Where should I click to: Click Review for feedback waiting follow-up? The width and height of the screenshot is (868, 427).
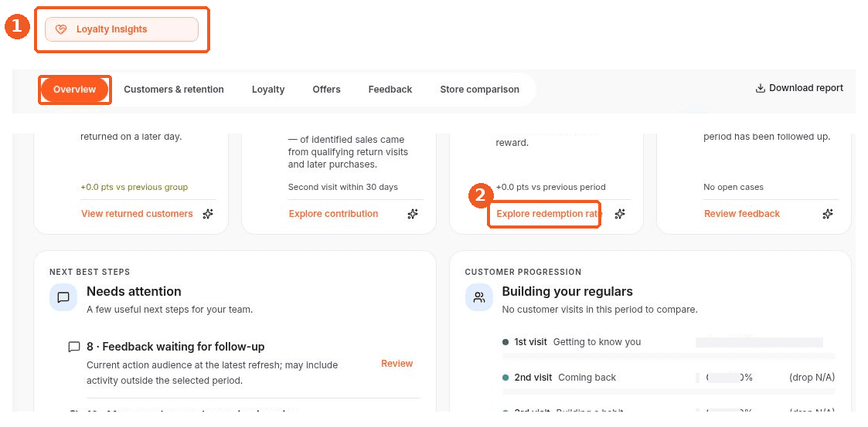point(397,364)
